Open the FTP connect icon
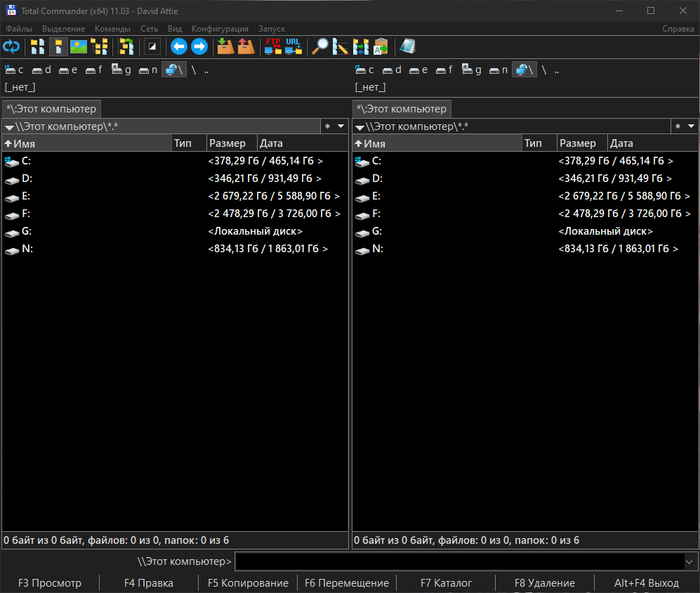This screenshot has width=700, height=593. pos(272,46)
